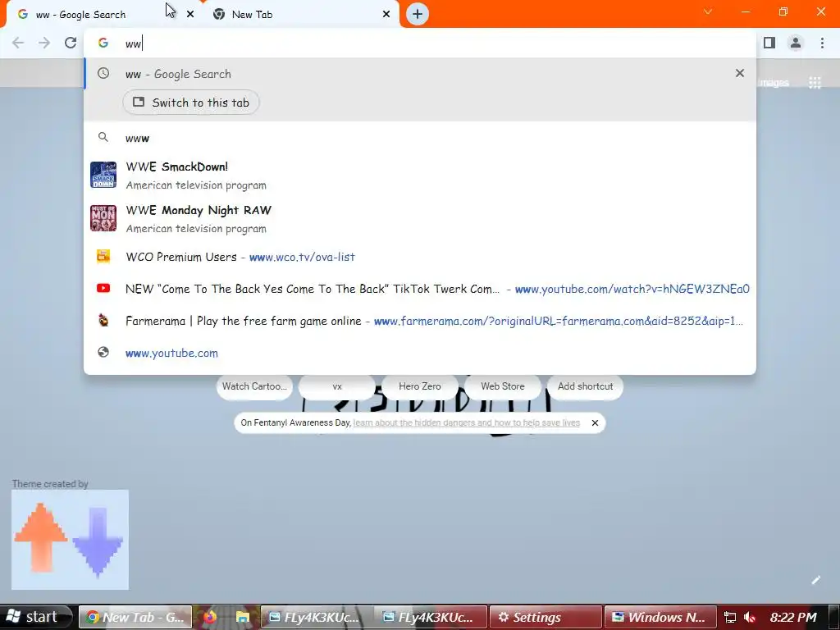840x630 pixels.
Task: Open tab search chevron
Action: [708, 11]
